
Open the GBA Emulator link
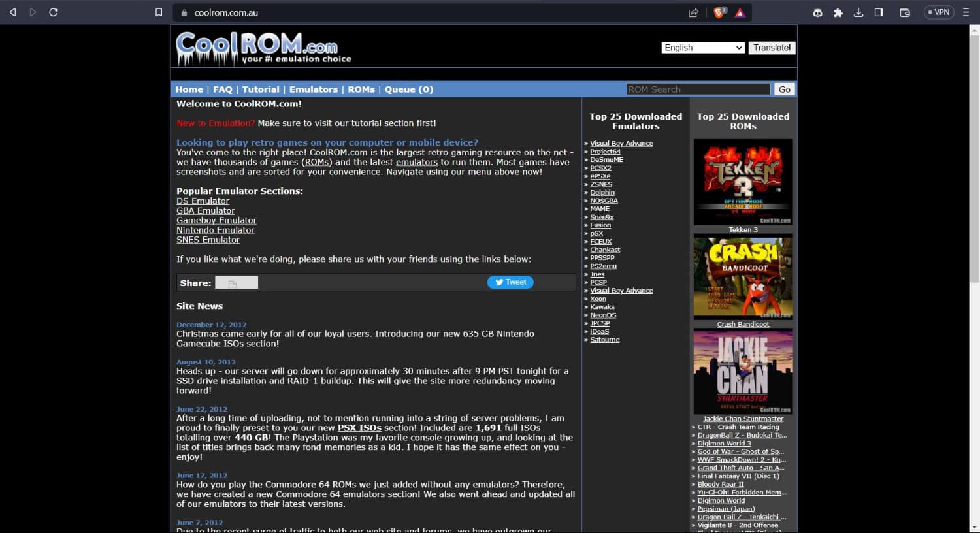205,211
